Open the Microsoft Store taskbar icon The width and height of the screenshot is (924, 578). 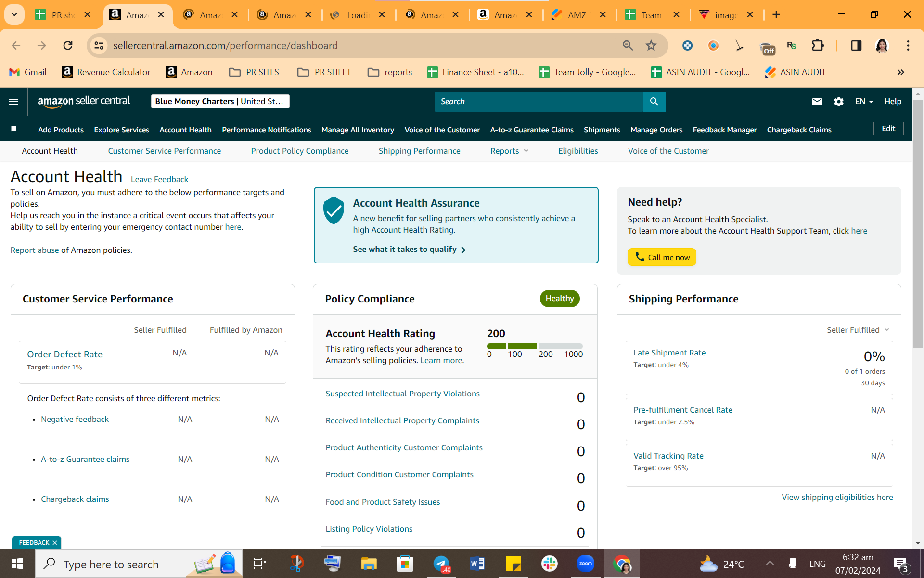405,564
